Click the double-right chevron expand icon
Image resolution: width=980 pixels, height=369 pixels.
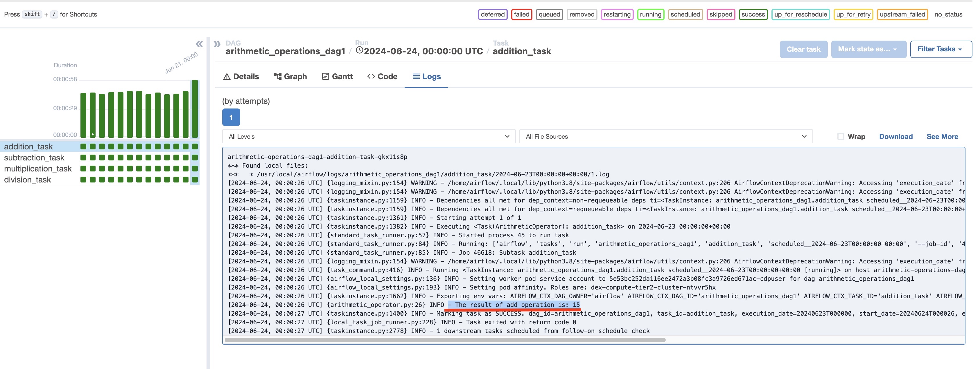[x=217, y=44]
